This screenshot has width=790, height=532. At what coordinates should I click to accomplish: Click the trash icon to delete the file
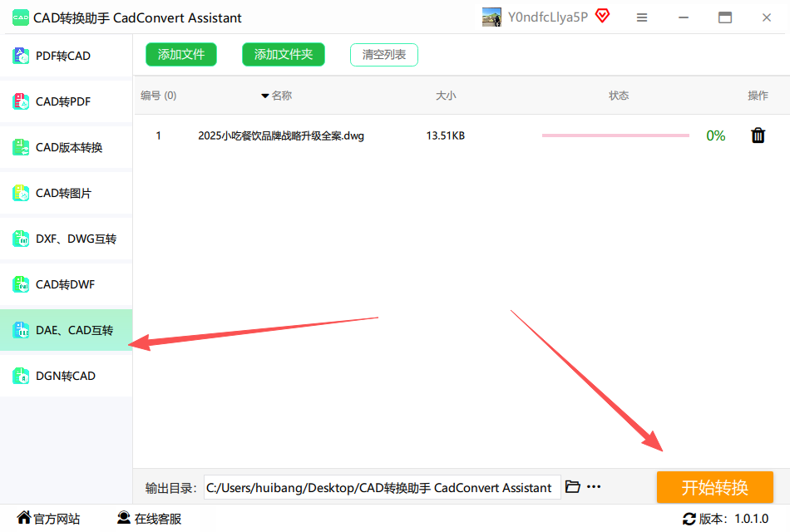758,135
